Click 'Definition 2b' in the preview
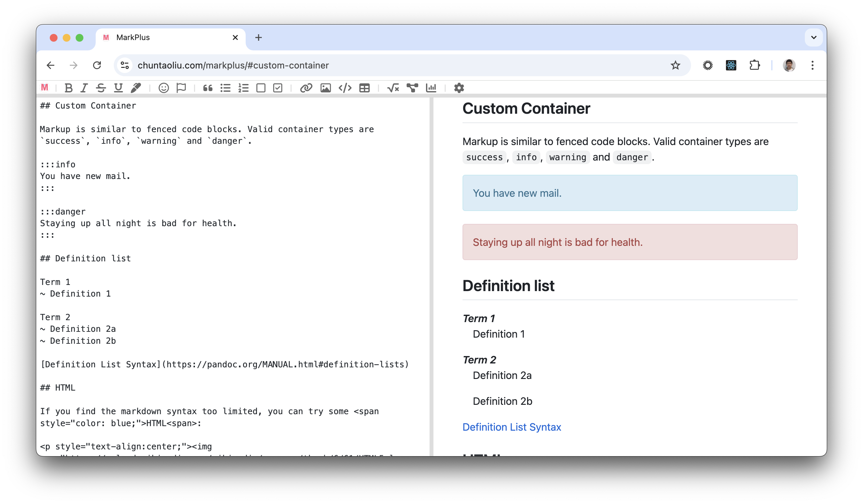This screenshot has width=863, height=504. (x=502, y=401)
